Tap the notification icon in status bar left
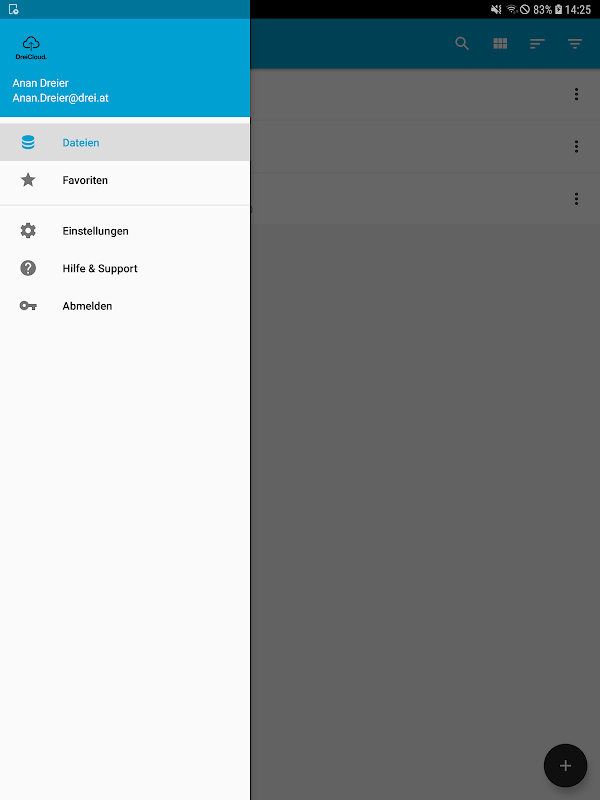Screen dimensions: 600x800 point(14,9)
